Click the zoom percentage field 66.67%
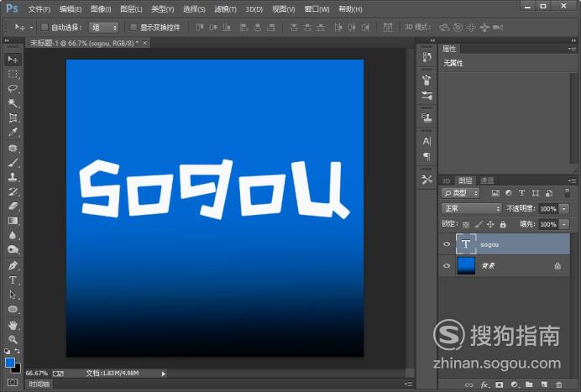This screenshot has height=392, width=581. coord(36,373)
